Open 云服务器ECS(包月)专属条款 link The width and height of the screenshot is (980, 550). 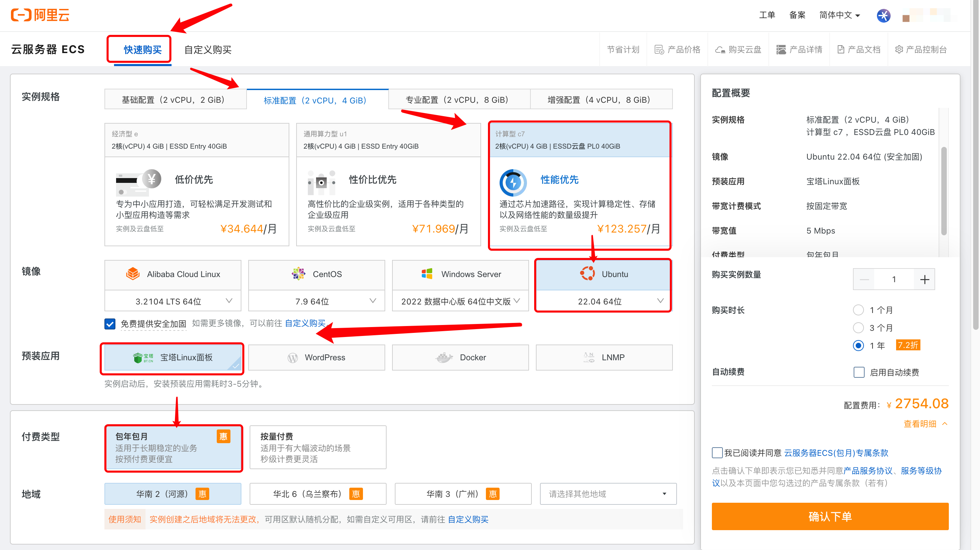click(836, 453)
